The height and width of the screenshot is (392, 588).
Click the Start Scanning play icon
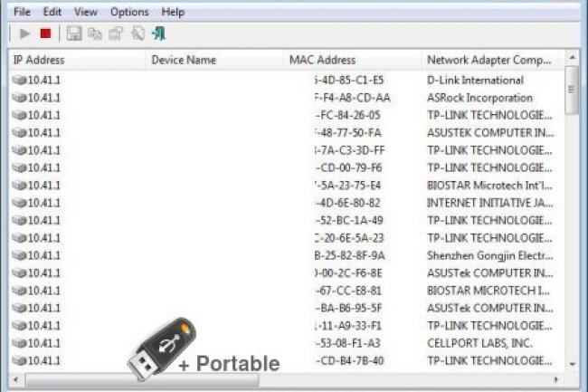pos(24,33)
